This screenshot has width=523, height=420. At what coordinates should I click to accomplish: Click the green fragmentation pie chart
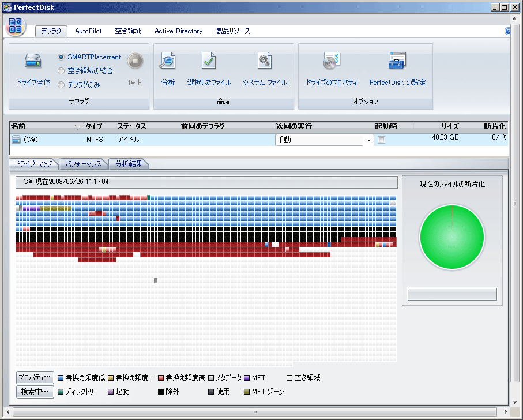[452, 237]
